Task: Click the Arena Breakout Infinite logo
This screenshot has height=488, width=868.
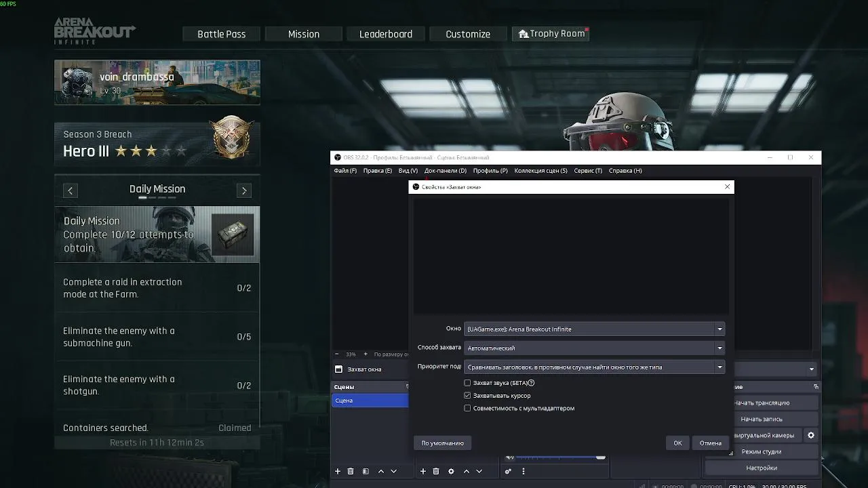Action: click(95, 31)
